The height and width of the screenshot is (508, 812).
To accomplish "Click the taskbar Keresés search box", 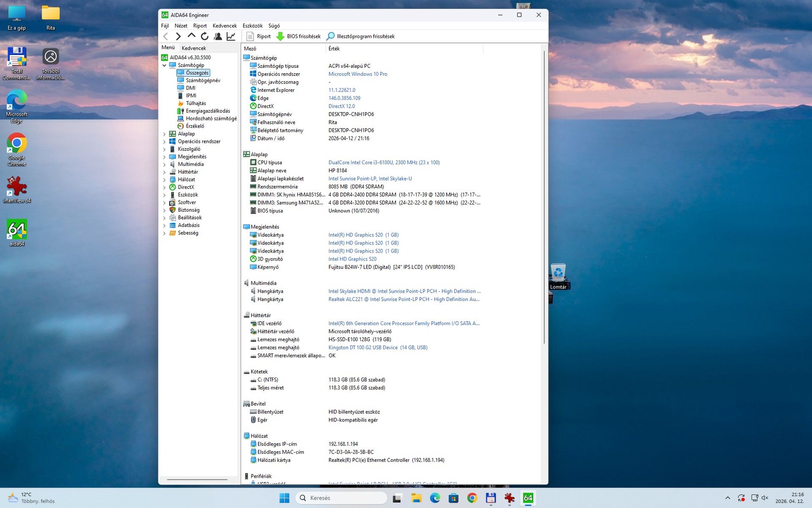I will (x=341, y=498).
